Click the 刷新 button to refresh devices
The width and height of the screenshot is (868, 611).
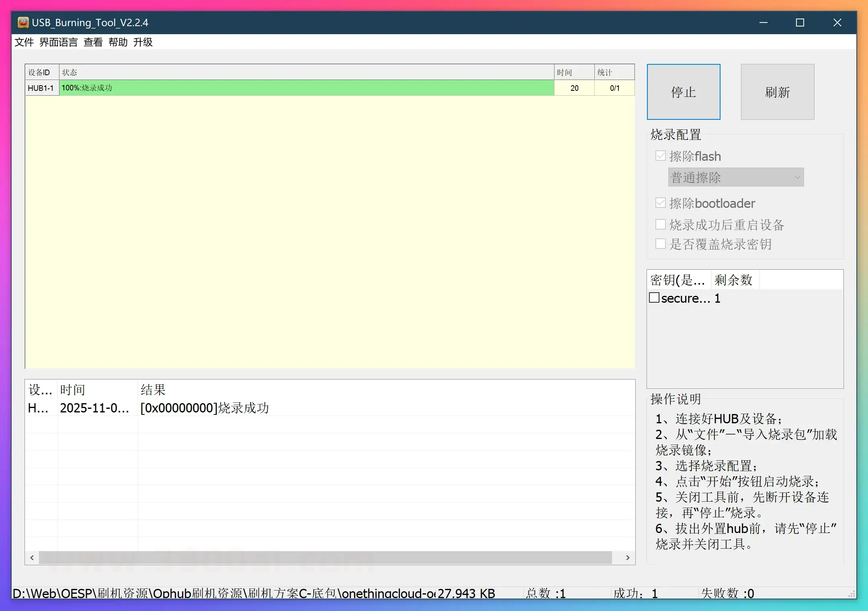point(777,92)
